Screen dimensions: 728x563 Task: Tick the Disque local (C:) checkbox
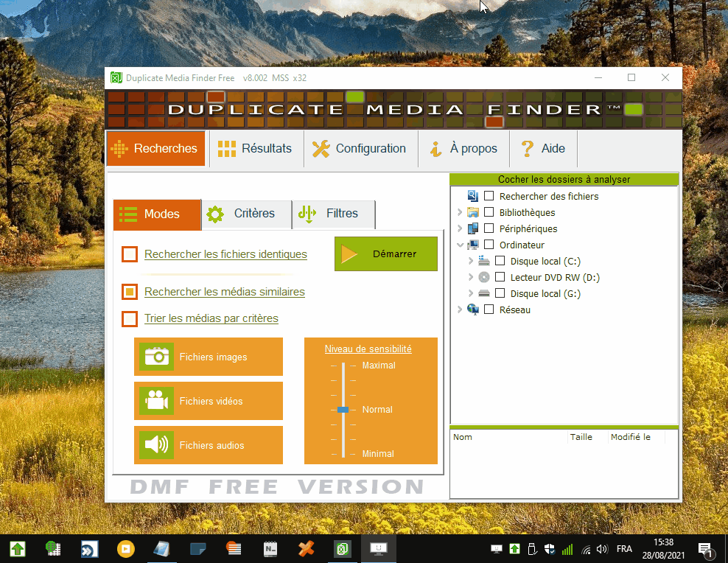point(500,261)
